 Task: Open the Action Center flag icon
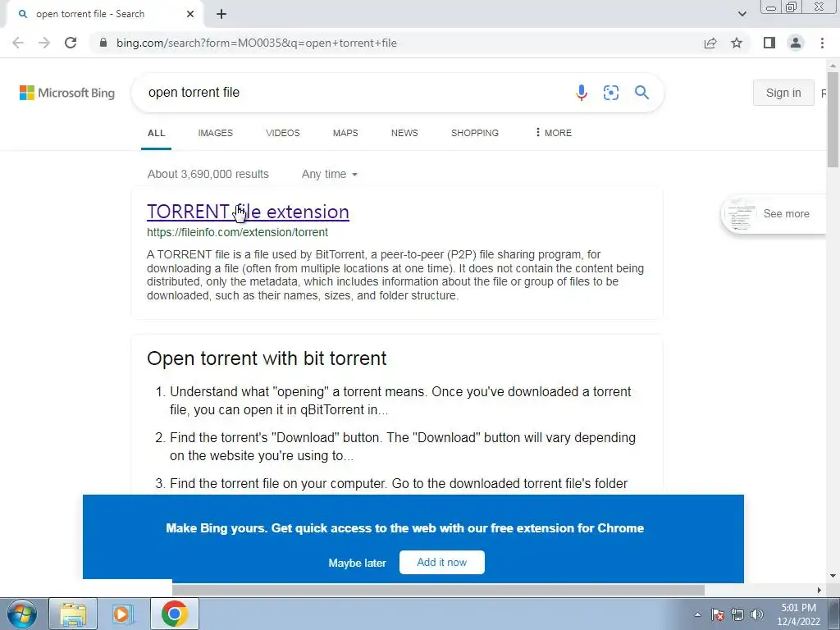pyautogui.click(x=718, y=614)
